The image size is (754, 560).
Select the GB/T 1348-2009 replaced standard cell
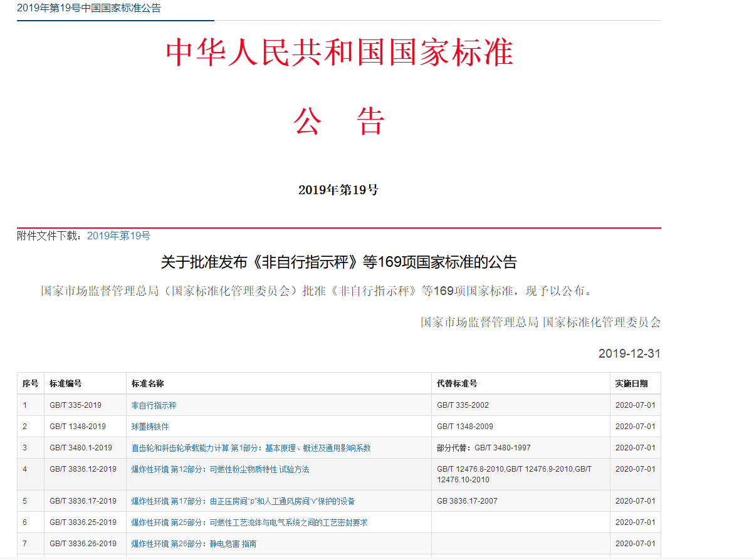(464, 427)
